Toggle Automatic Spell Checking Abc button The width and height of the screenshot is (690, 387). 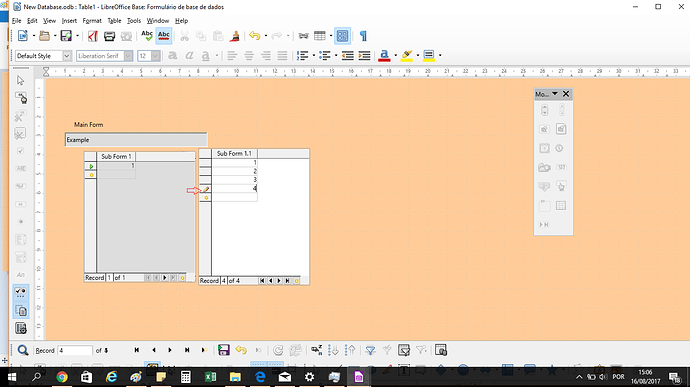[164, 36]
